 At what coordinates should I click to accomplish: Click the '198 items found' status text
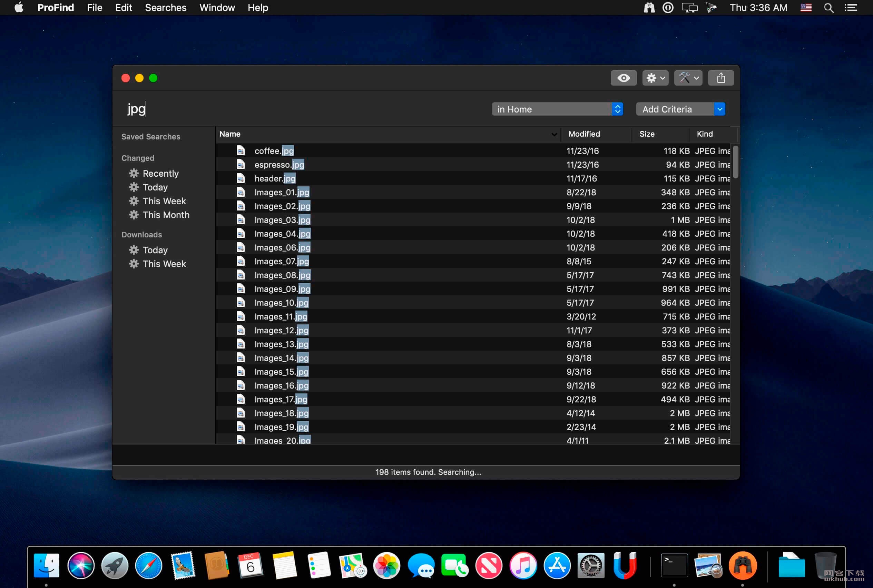coord(428,472)
